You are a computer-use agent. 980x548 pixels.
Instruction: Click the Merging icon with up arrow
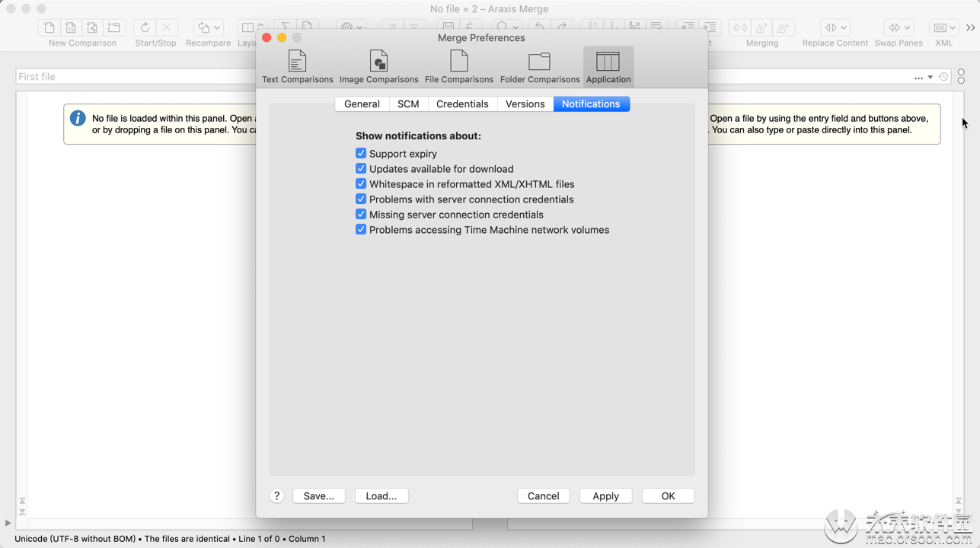[761, 27]
